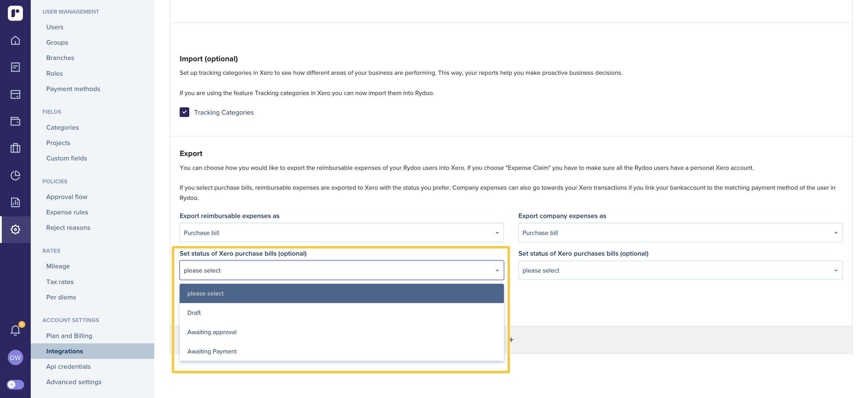Go to Roles settings
The height and width of the screenshot is (398, 868).
[54, 74]
